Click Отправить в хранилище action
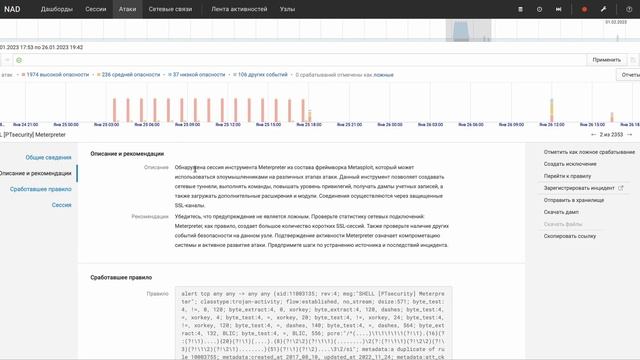This screenshot has height=360, width=640. [574, 200]
